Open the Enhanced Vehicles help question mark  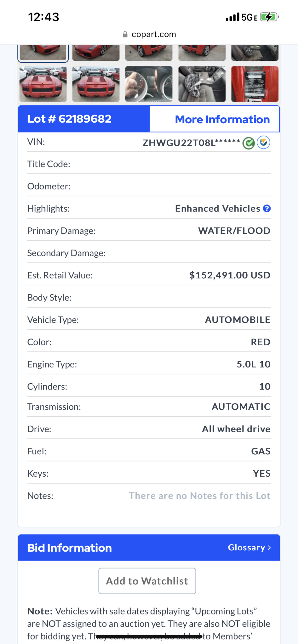267,209
